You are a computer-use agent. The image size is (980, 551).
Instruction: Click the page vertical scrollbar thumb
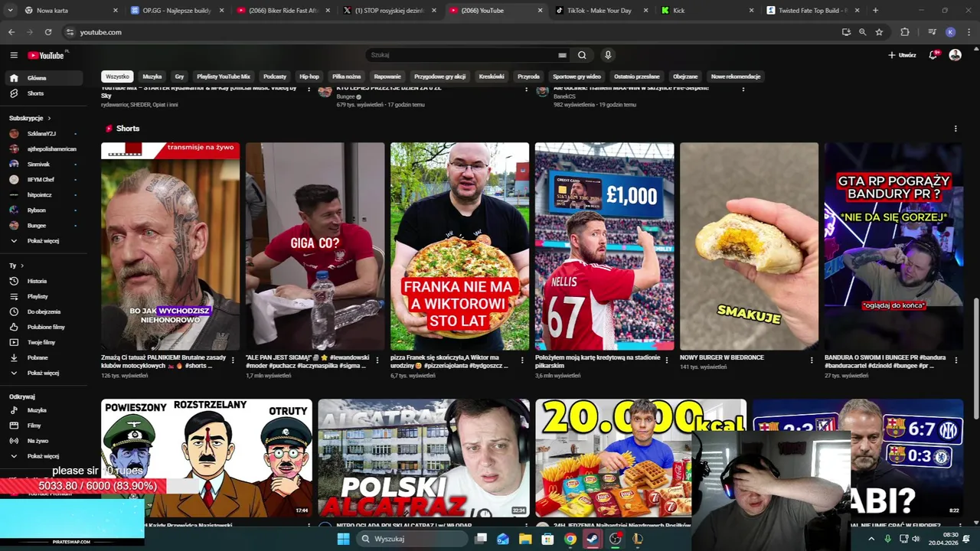point(975,358)
